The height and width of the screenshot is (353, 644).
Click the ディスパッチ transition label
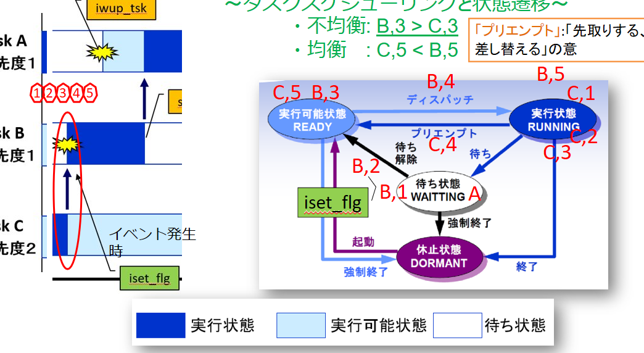click(440, 99)
